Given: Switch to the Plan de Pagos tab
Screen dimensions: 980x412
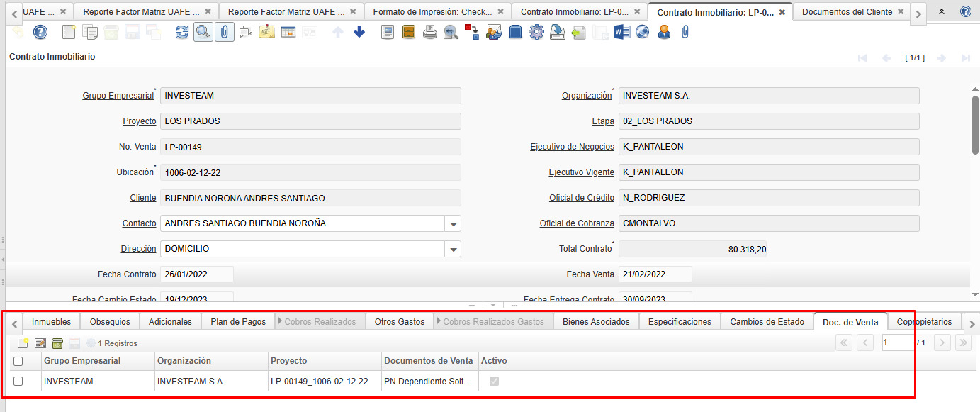Looking at the screenshot, I should click(238, 322).
